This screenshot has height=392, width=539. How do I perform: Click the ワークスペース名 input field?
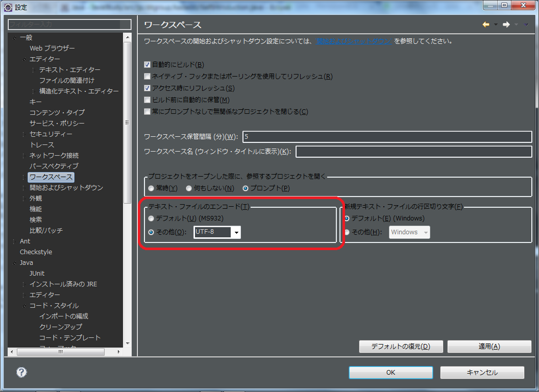pos(413,152)
